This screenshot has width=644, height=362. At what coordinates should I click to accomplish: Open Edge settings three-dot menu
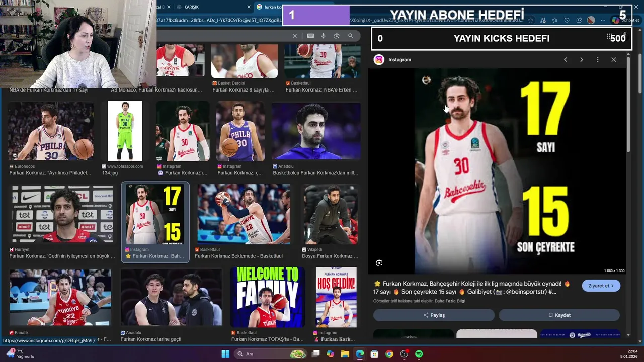[x=603, y=20]
